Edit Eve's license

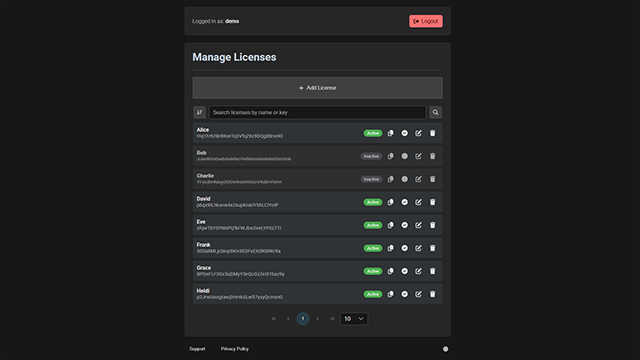418,225
